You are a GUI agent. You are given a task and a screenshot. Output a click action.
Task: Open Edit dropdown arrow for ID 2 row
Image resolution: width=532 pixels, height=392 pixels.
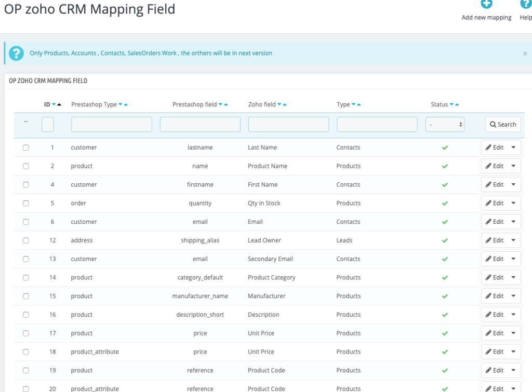514,166
